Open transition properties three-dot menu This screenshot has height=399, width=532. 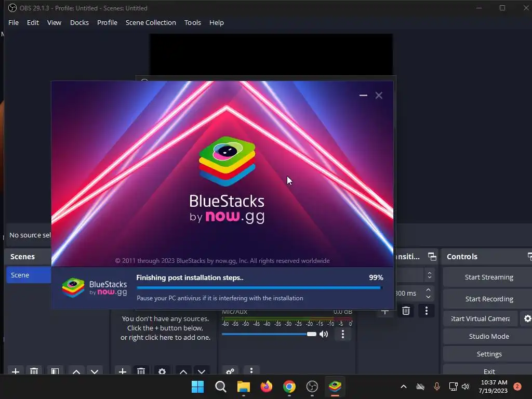click(x=427, y=311)
